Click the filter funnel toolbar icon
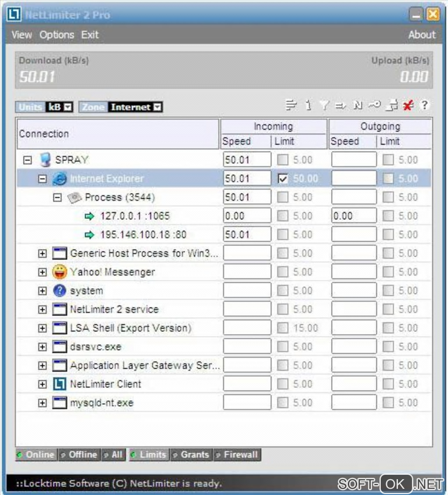Image resolution: width=448 pixels, height=495 pixels. click(324, 105)
